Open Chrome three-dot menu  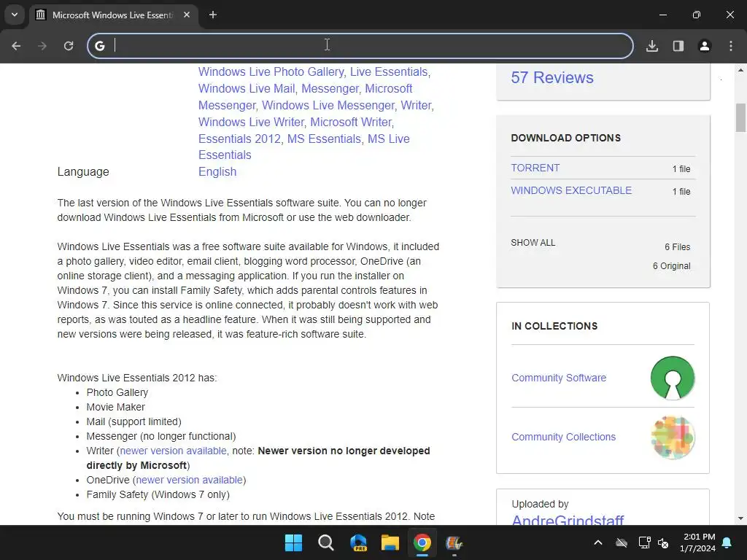click(x=731, y=46)
